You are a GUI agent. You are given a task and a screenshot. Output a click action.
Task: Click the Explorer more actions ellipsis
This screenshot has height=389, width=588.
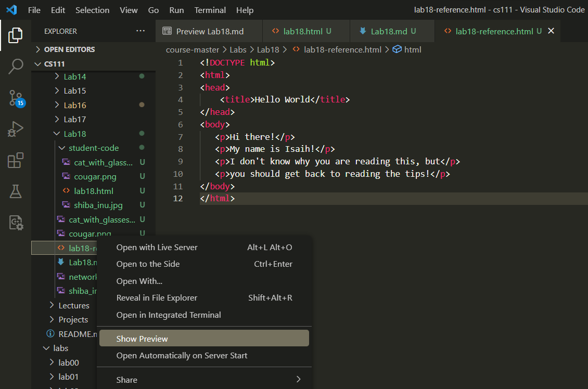(x=140, y=31)
